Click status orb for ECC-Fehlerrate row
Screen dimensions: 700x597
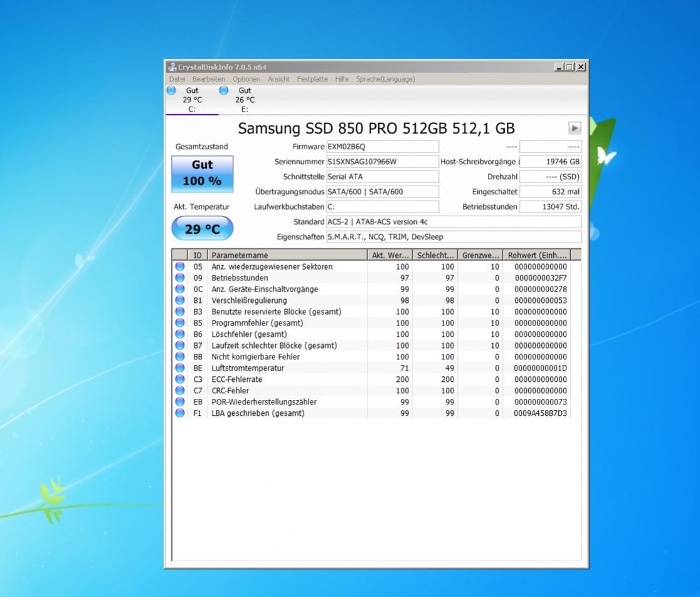[180, 379]
